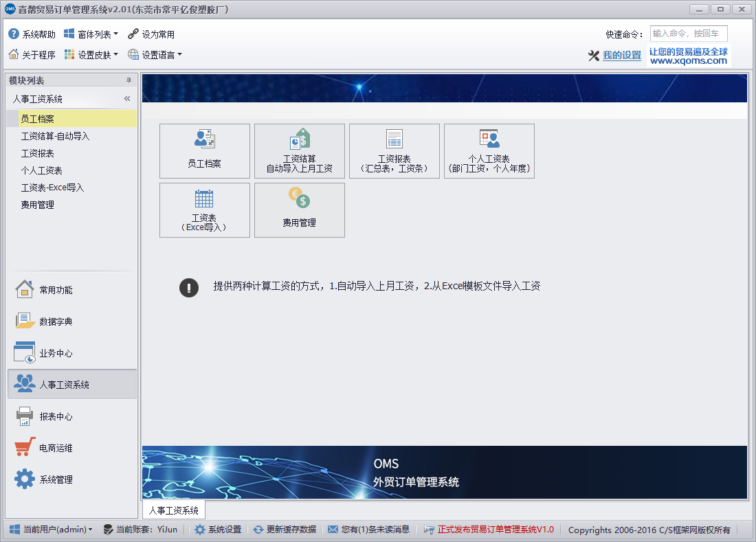This screenshot has width=756, height=542.
Task: Open the 费用管理 coins tile icon
Action: pyautogui.click(x=300, y=210)
